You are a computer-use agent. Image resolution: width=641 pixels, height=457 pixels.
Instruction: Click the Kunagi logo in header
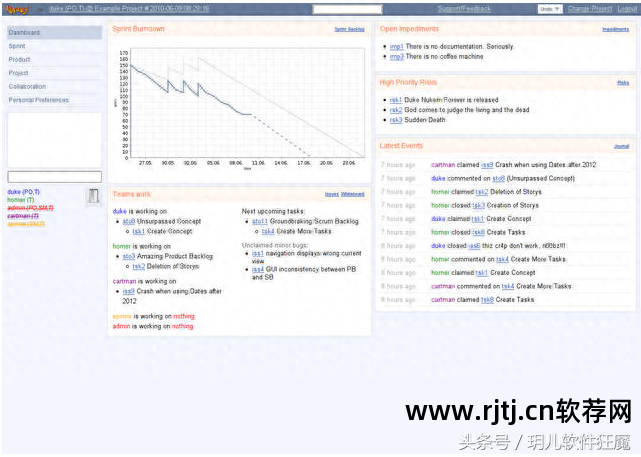17,9
